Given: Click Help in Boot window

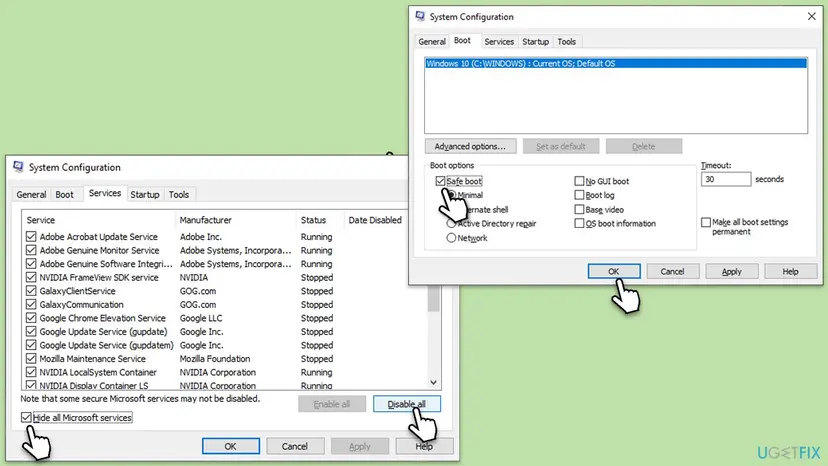Looking at the screenshot, I should (x=791, y=272).
